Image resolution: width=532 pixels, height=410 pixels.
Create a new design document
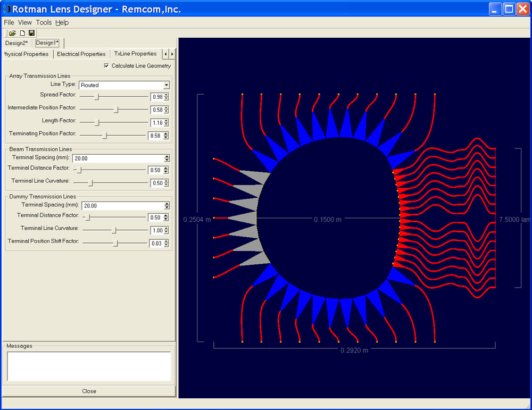(22, 32)
